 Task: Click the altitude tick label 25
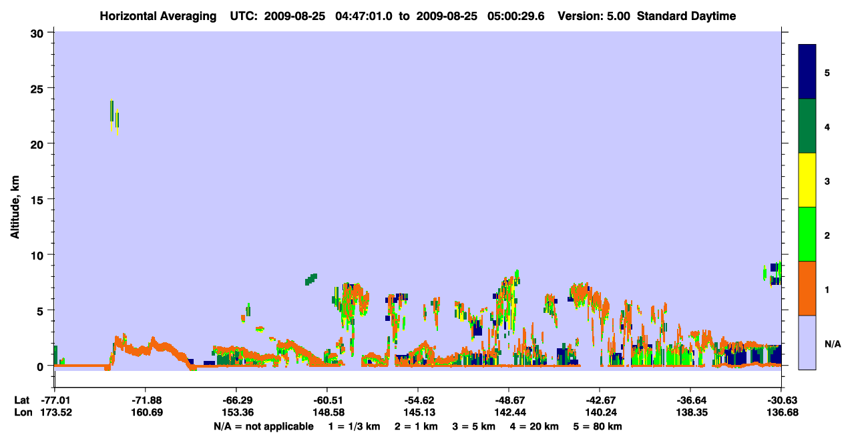(x=38, y=88)
